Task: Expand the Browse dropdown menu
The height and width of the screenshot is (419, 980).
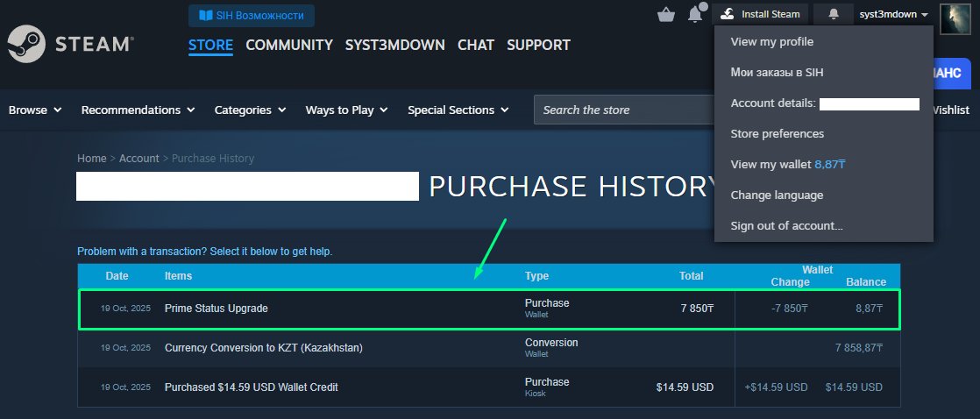Action: click(x=35, y=110)
